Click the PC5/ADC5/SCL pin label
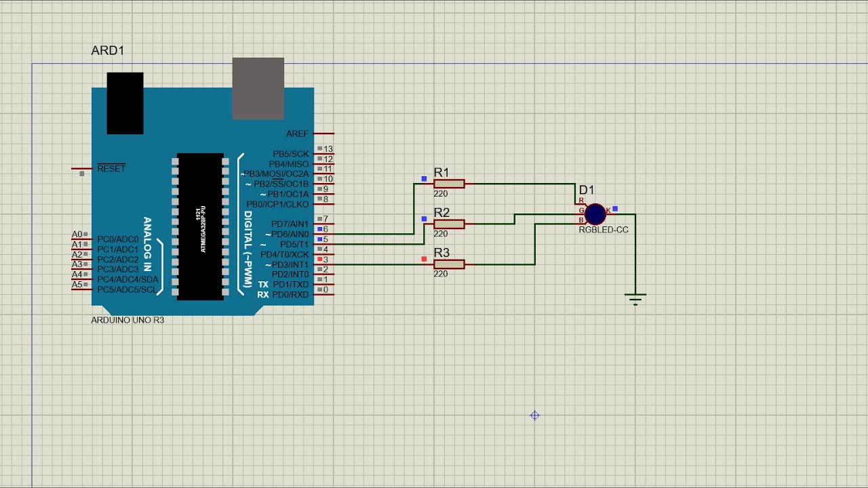868x488 pixels. pyautogui.click(x=127, y=289)
